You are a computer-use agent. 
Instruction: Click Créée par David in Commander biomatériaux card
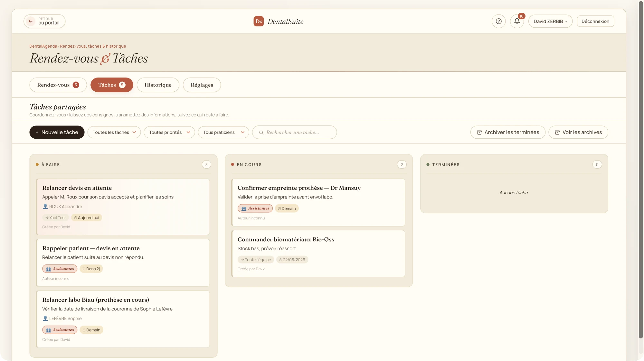click(251, 269)
